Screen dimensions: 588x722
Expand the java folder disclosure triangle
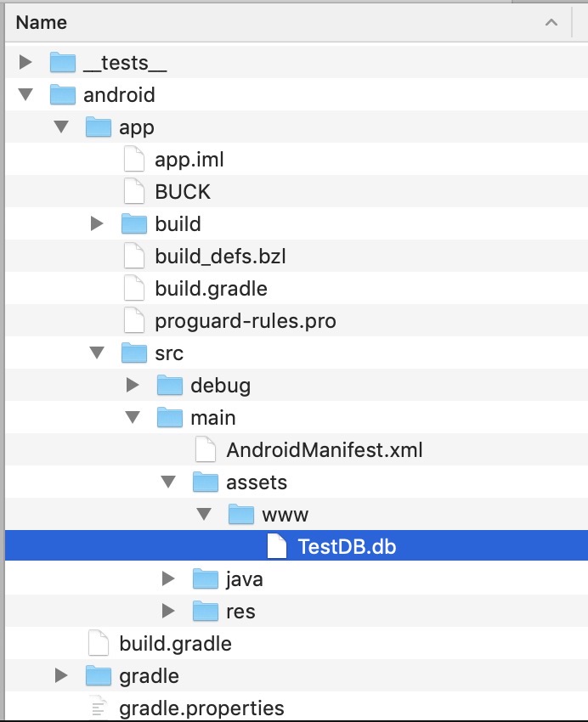point(168,578)
